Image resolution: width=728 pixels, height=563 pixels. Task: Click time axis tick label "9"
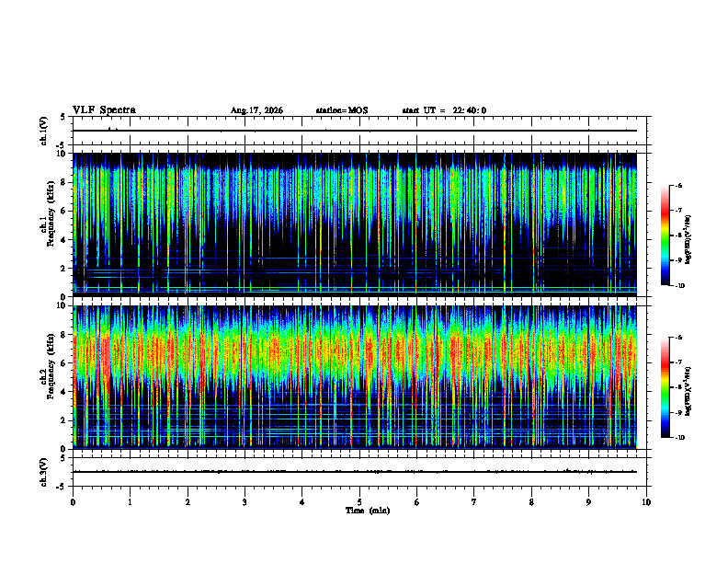(x=588, y=502)
